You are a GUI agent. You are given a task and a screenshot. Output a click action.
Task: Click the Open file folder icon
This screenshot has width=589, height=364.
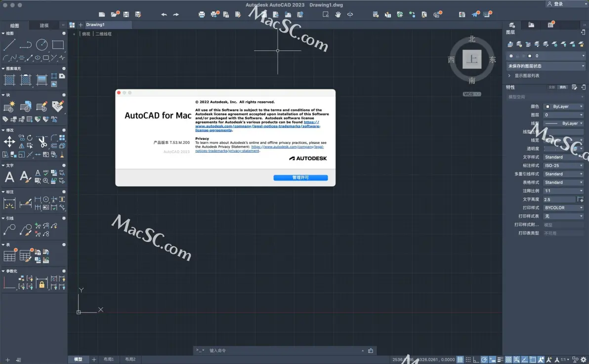114,14
